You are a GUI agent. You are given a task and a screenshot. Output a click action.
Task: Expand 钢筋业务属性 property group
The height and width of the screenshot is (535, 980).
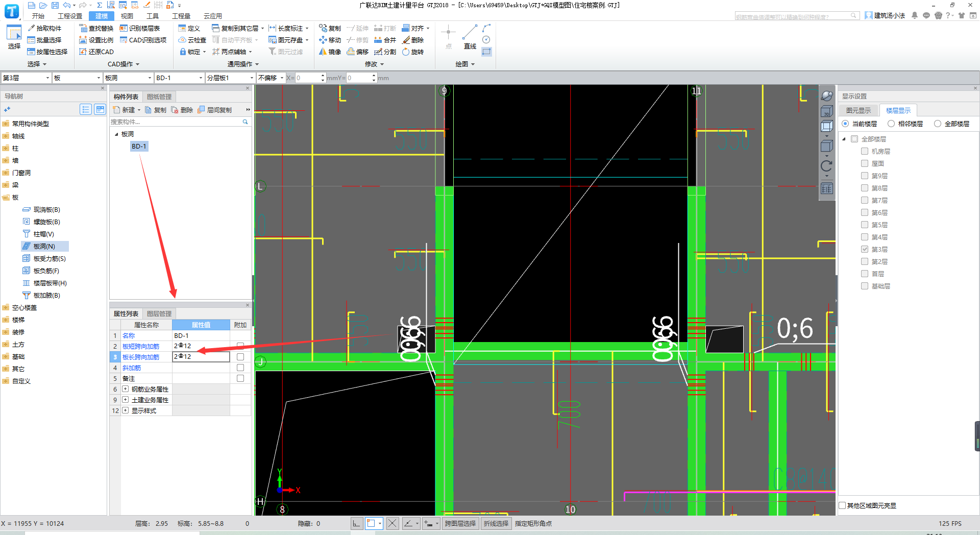125,389
